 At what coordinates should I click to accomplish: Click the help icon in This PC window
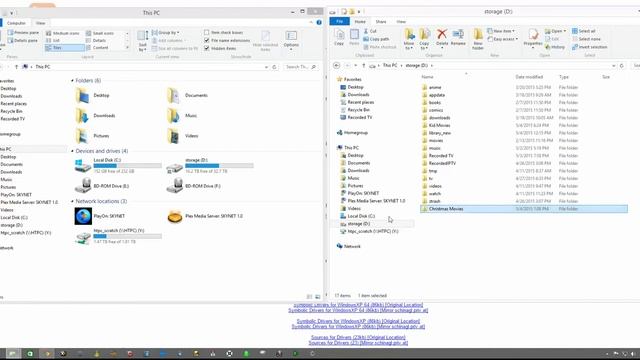319,22
